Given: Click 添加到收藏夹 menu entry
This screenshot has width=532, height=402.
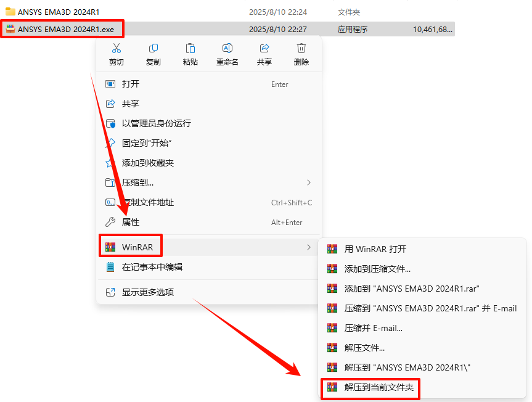Looking at the screenshot, I should click(208, 163).
